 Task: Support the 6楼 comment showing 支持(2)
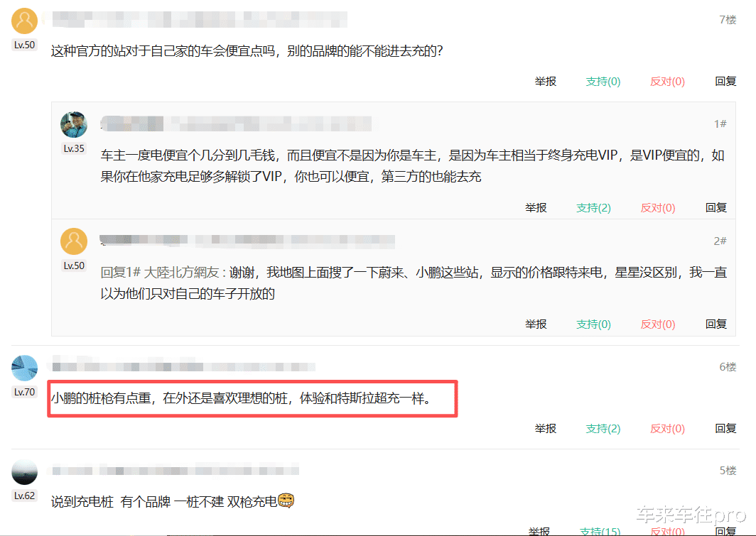coord(603,429)
